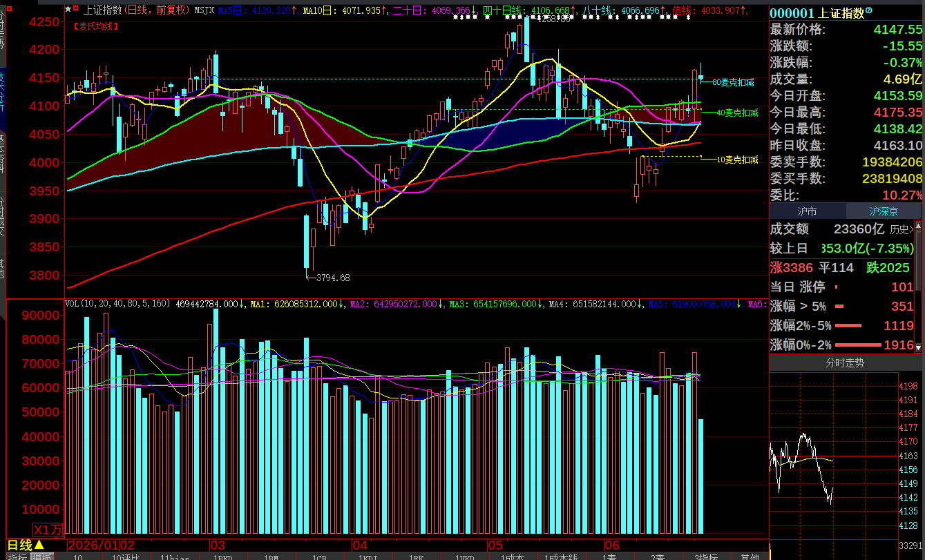
Task: Click the MSJX indicator code label
Action: click(204, 10)
